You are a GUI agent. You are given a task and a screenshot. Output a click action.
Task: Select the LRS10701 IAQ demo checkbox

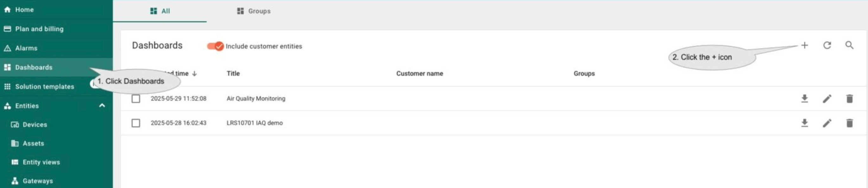(136, 123)
